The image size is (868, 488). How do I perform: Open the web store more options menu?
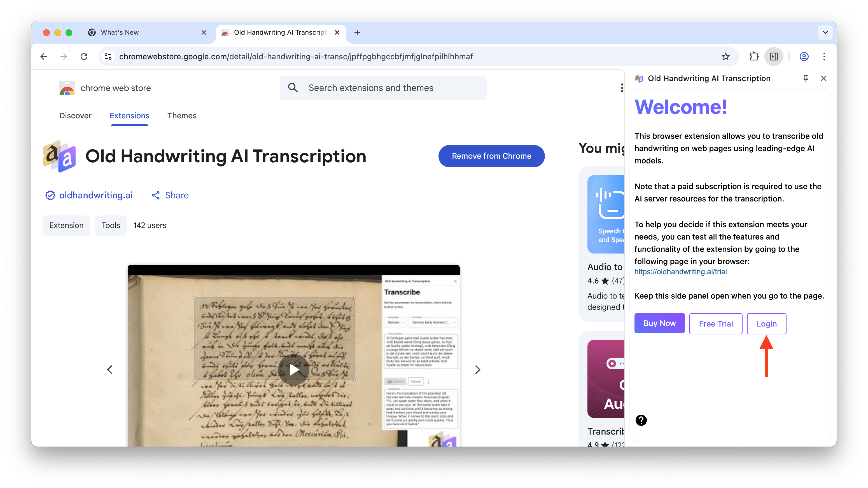coord(622,88)
